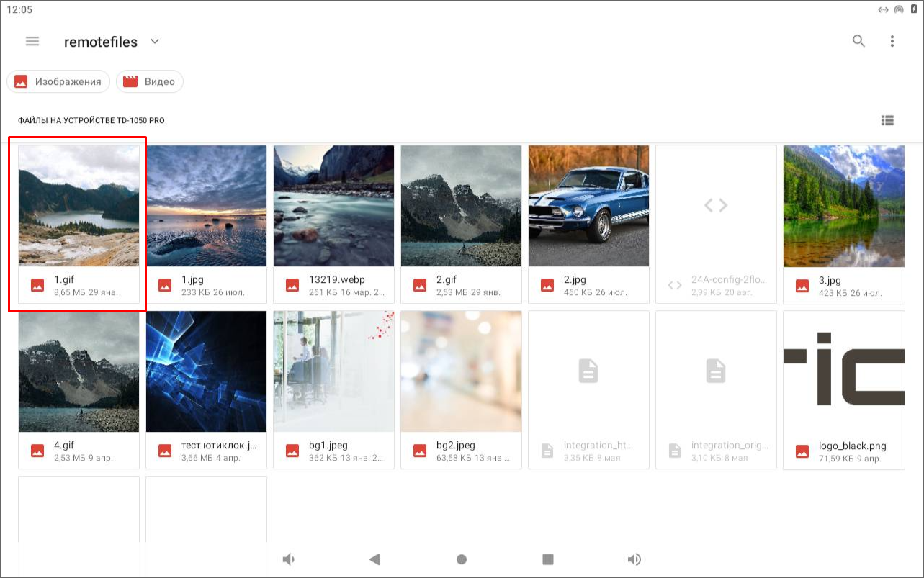Tap the Android recents square button
Screen dimensions: 924x578
pyautogui.click(x=548, y=559)
